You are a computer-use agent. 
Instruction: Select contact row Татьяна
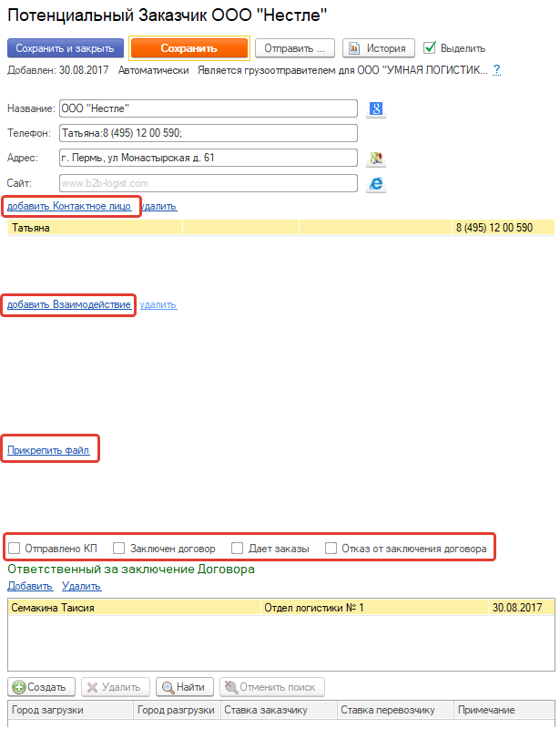click(280, 228)
